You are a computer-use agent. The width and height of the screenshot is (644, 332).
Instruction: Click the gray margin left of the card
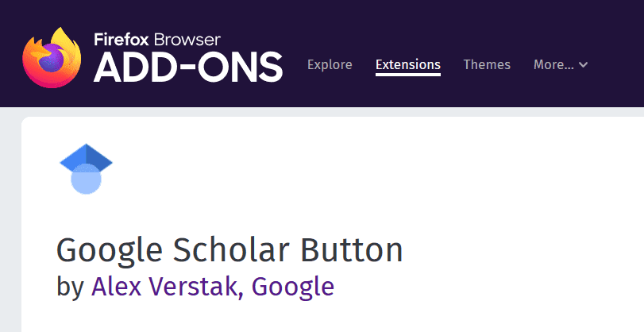click(x=10, y=226)
